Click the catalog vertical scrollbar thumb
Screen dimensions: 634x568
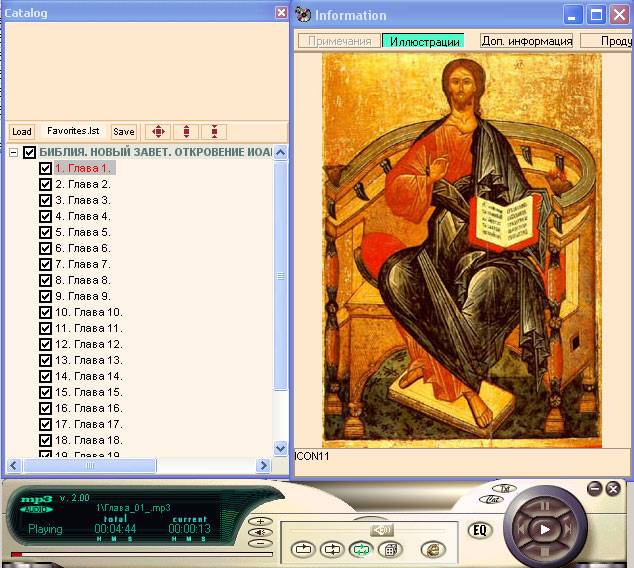click(281, 276)
